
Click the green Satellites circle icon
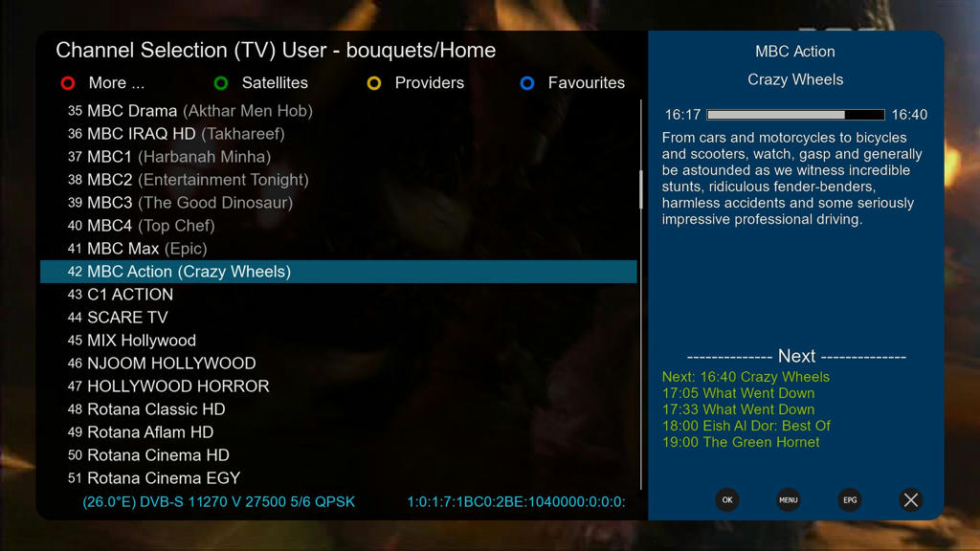click(221, 83)
